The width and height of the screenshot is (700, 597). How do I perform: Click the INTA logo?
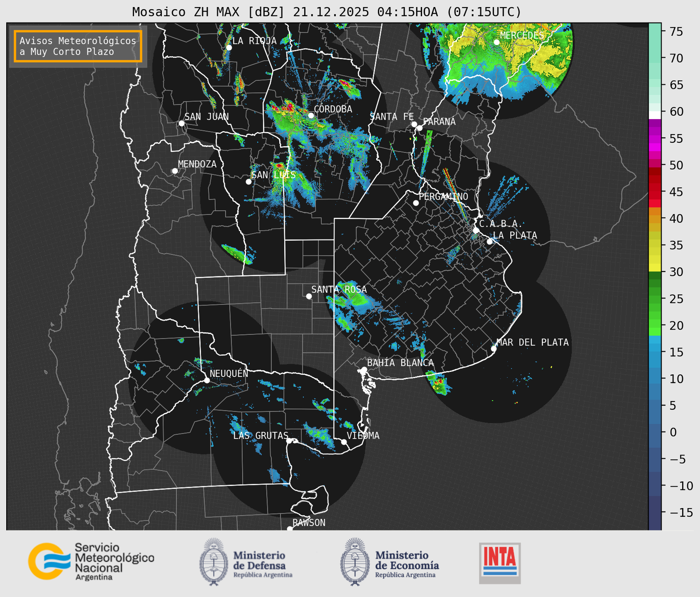click(x=500, y=563)
